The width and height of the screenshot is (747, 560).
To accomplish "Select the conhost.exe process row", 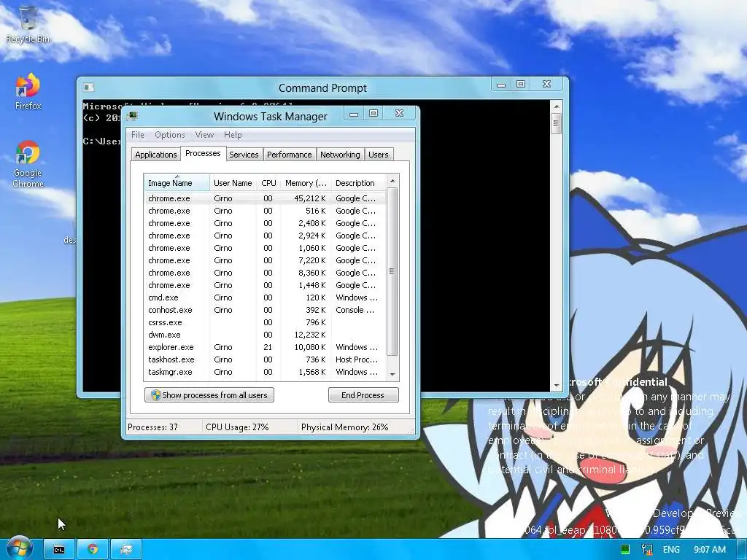I will [x=265, y=309].
